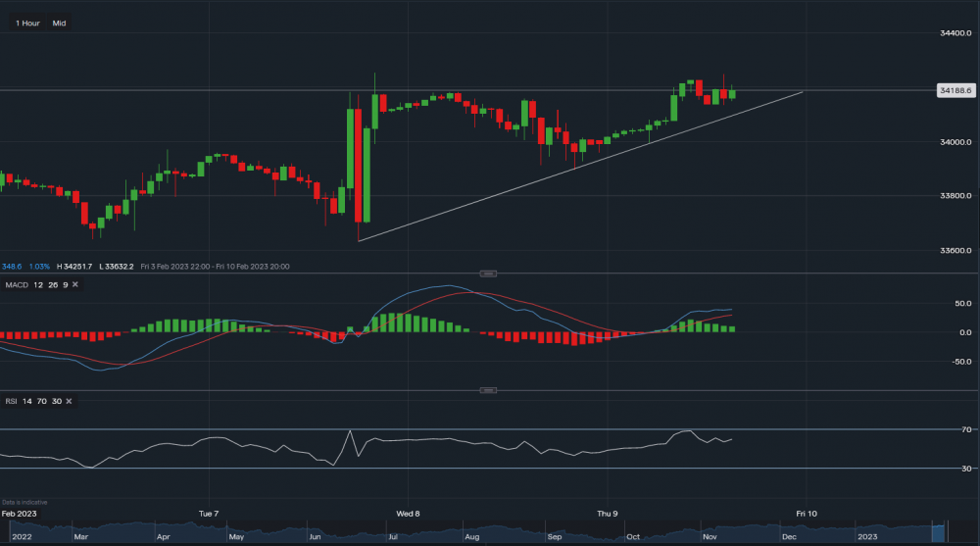The height and width of the screenshot is (546, 980).
Task: Click the 34000.0 price axis label
Action: click(x=954, y=142)
